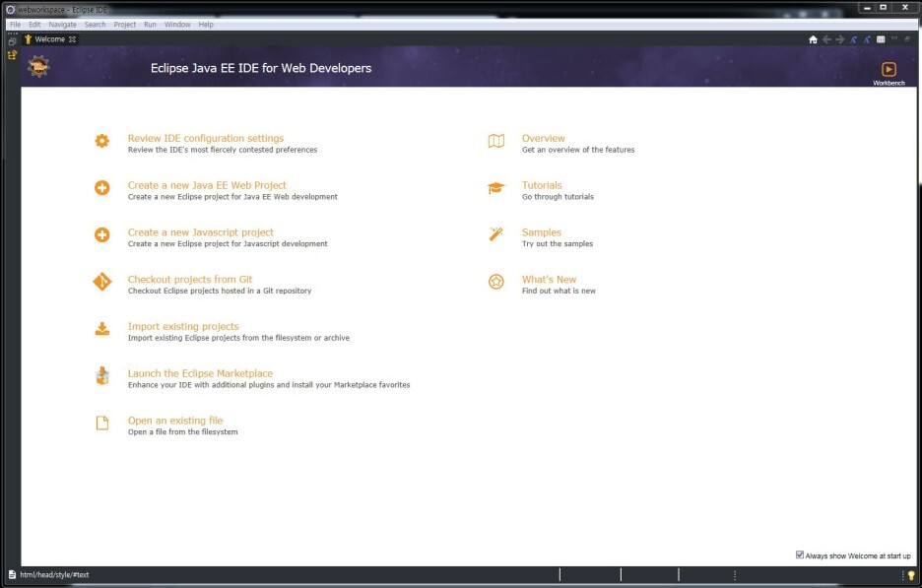
Task: Click the Eclipse Marketplace box icon
Action: 102,375
